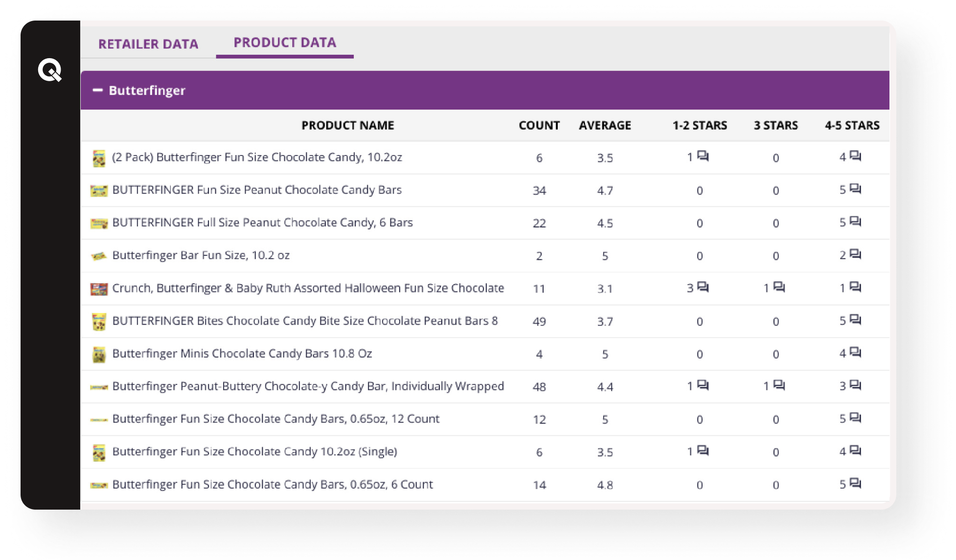Click the 12 Count candy bars thumbnail
956x560 pixels.
click(99, 420)
